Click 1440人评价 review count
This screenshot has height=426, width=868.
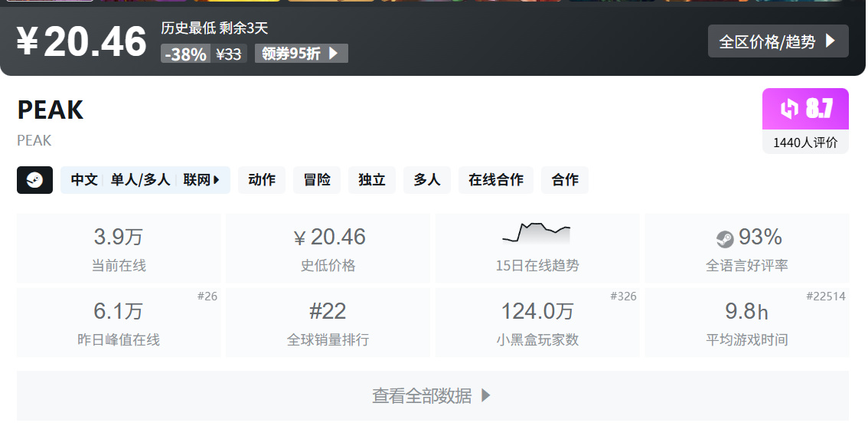coord(805,143)
